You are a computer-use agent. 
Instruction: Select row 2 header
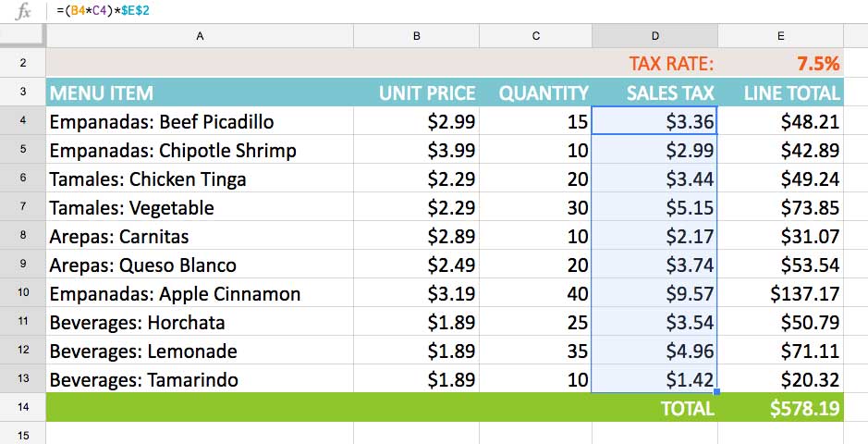click(22, 64)
